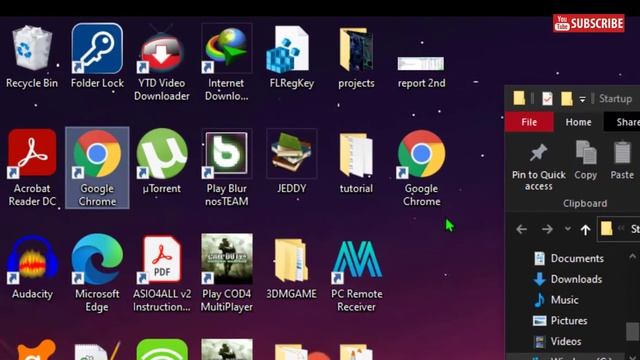Click Pin to Quick access button
Viewport: 640px width, 360px height.
(x=538, y=167)
